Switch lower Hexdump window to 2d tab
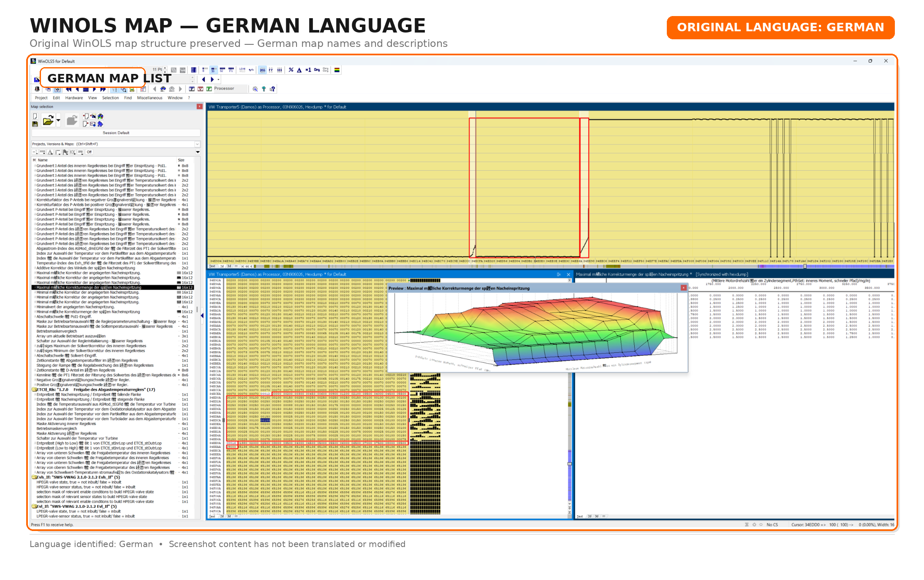Image resolution: width=924 pixels, height=580 pixels. click(222, 516)
